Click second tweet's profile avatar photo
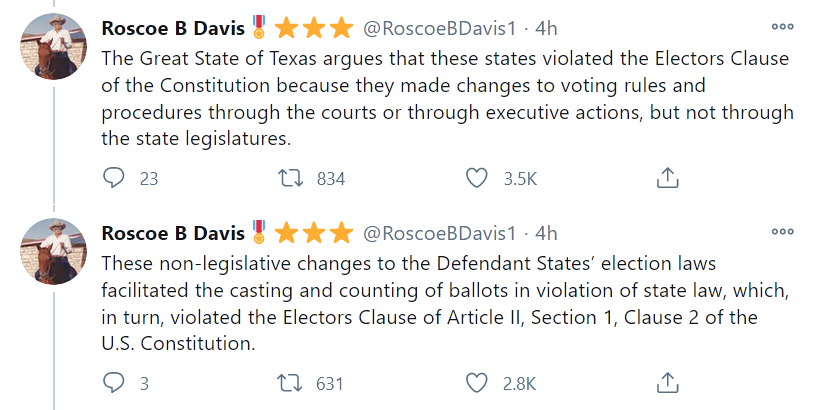 click(56, 253)
